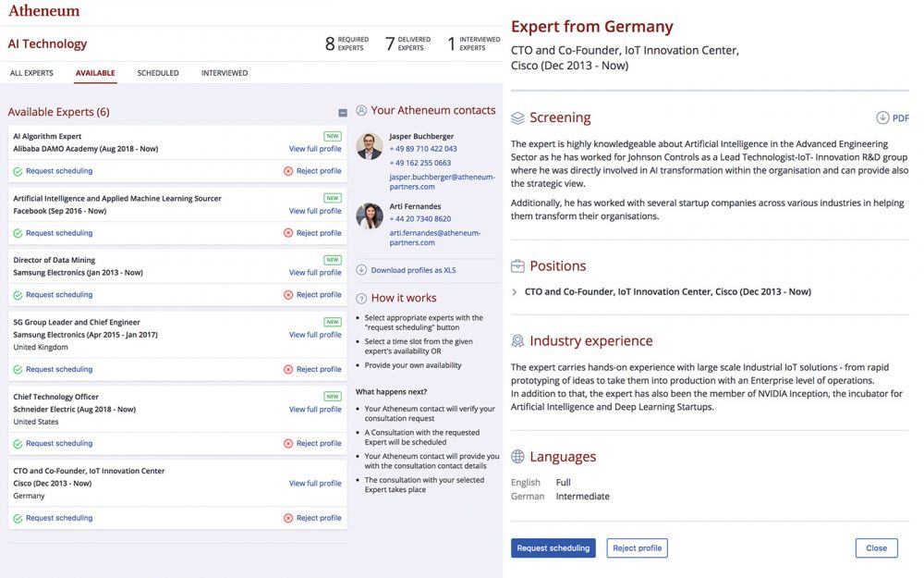The width and height of the screenshot is (924, 578).
Task: Click the Your Atheneum contacts person icon
Action: (361, 110)
